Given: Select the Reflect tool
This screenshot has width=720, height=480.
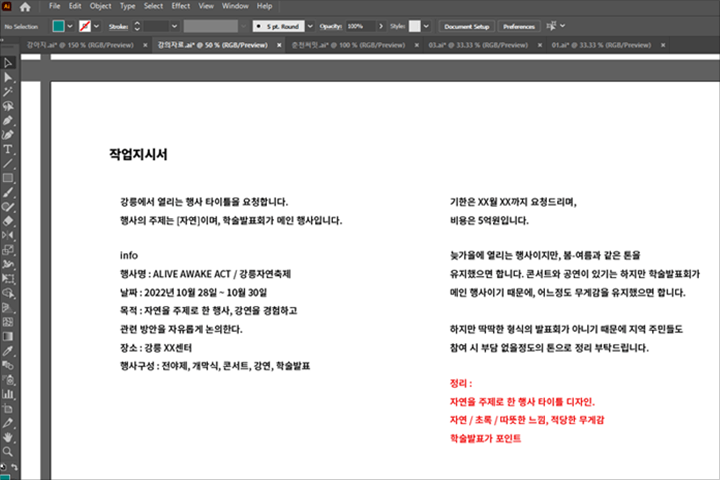Looking at the screenshot, I should [8, 236].
